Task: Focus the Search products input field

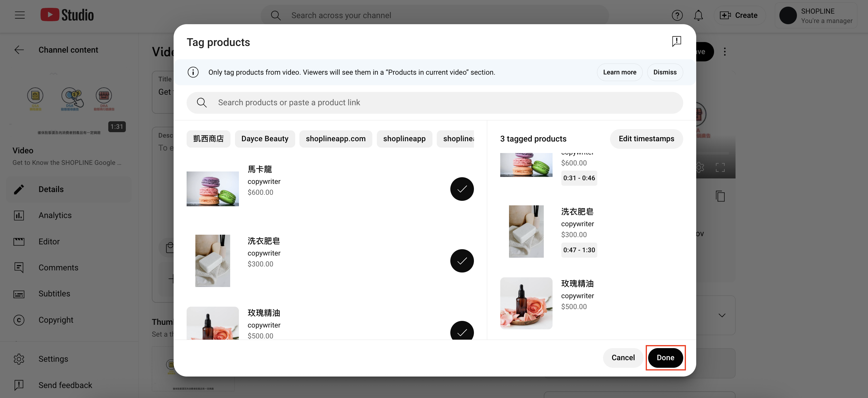Action: coord(435,103)
